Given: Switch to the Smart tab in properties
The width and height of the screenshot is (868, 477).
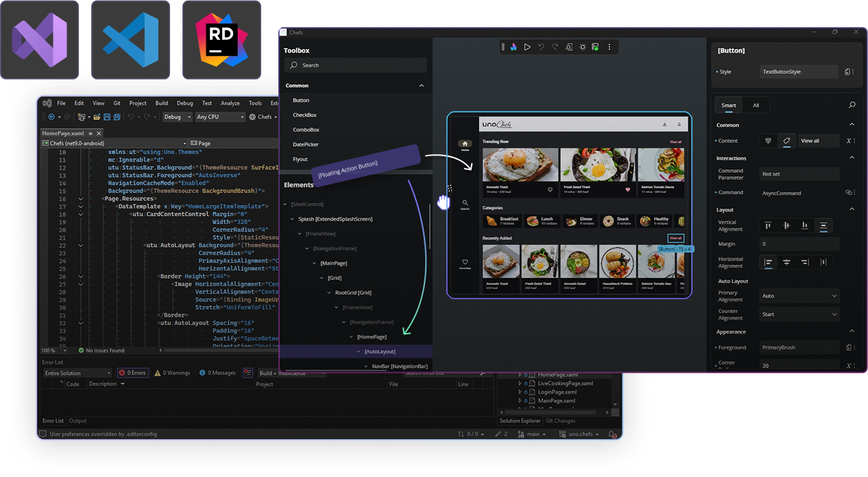Looking at the screenshot, I should pos(729,105).
